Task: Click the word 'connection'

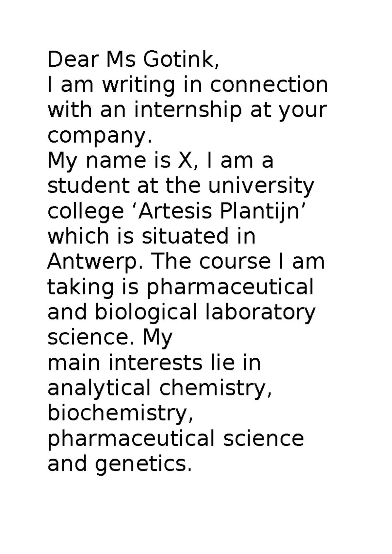Action: [268, 85]
